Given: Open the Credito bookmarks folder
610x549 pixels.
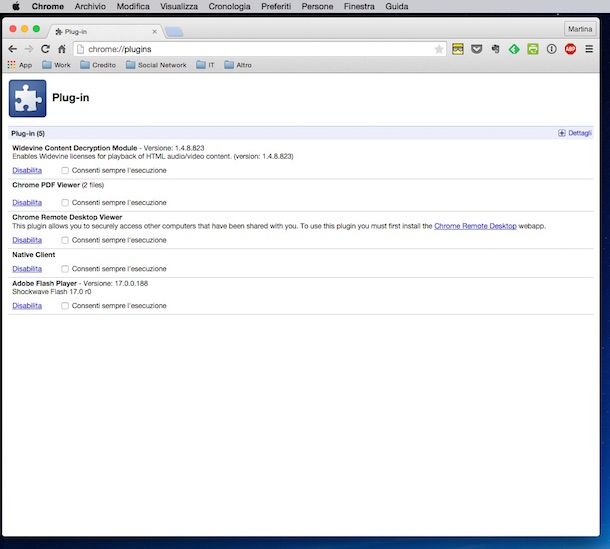Looking at the screenshot, I should pyautogui.click(x=98, y=65).
